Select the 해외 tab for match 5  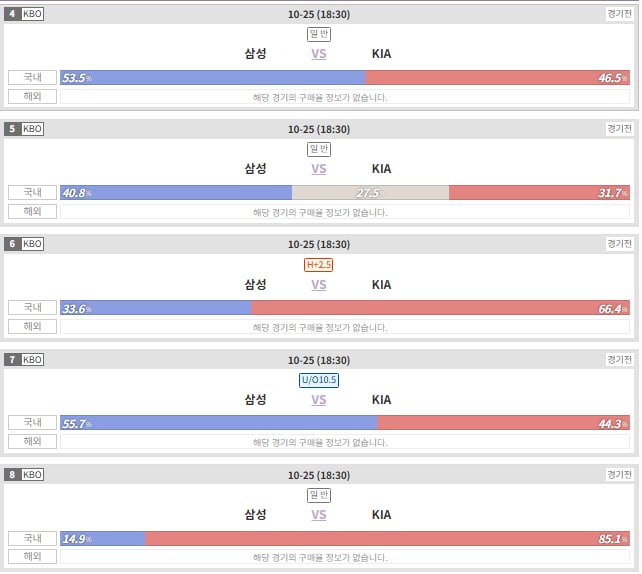32,211
